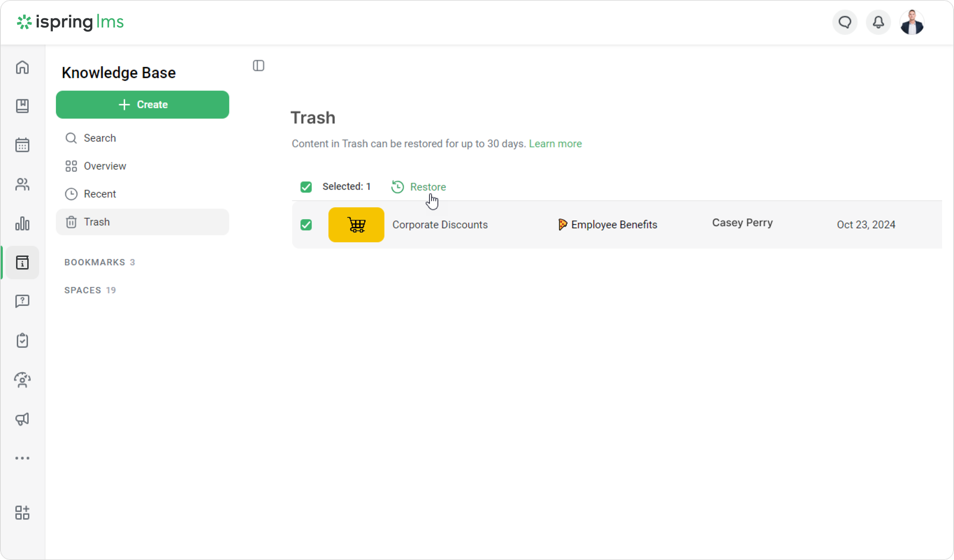Screen dimensions: 954x560
Task: Open the Home icon in left rail
Action: click(x=22, y=67)
